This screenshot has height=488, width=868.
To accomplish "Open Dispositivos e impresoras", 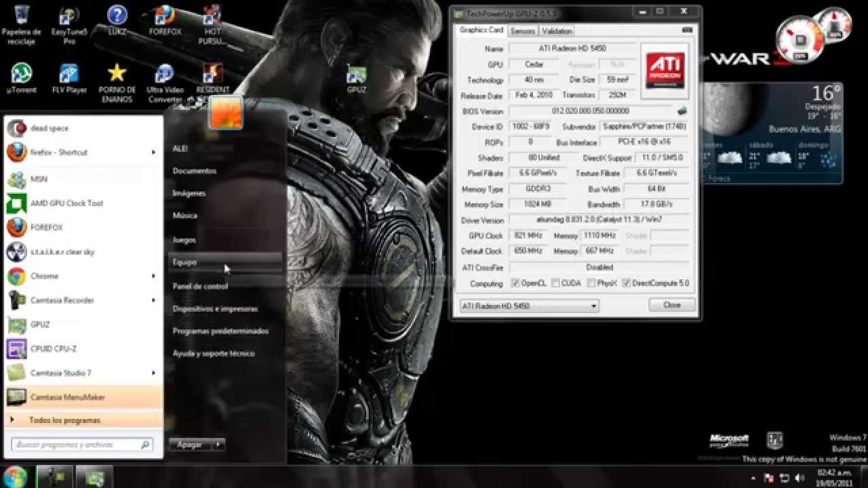I will [x=216, y=309].
